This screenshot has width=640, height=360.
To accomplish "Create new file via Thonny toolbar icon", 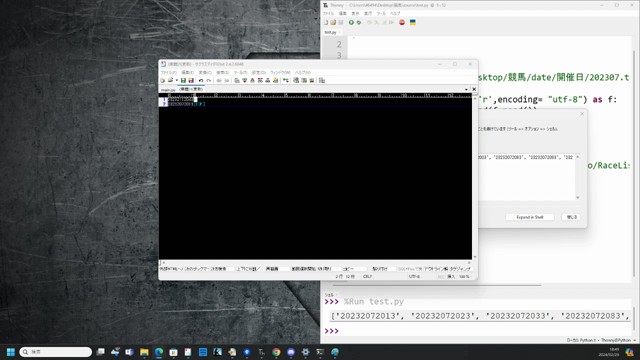I will (326, 22).
